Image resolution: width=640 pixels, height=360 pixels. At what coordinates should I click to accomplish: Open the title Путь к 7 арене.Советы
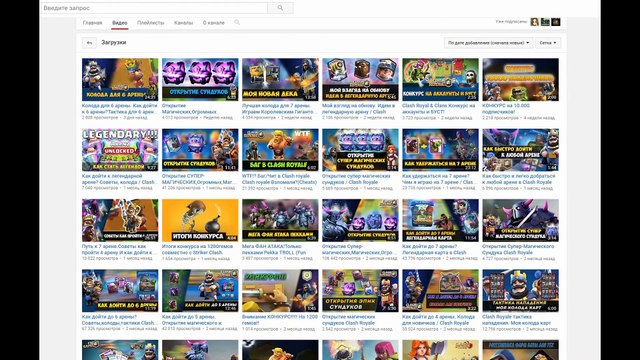pos(119,249)
